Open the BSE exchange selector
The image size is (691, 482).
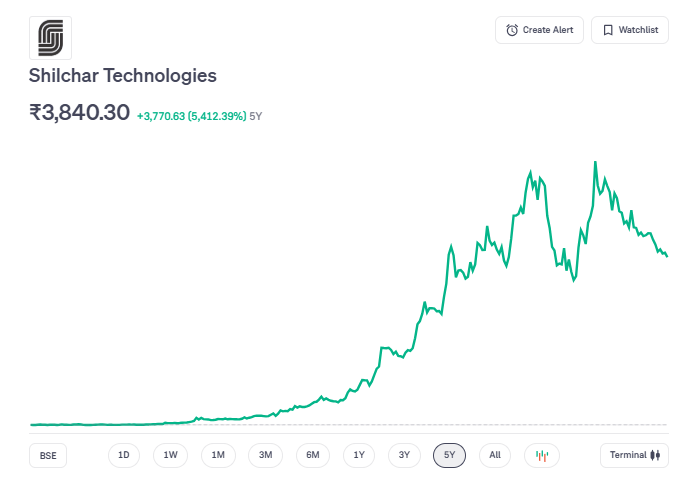tap(48, 455)
